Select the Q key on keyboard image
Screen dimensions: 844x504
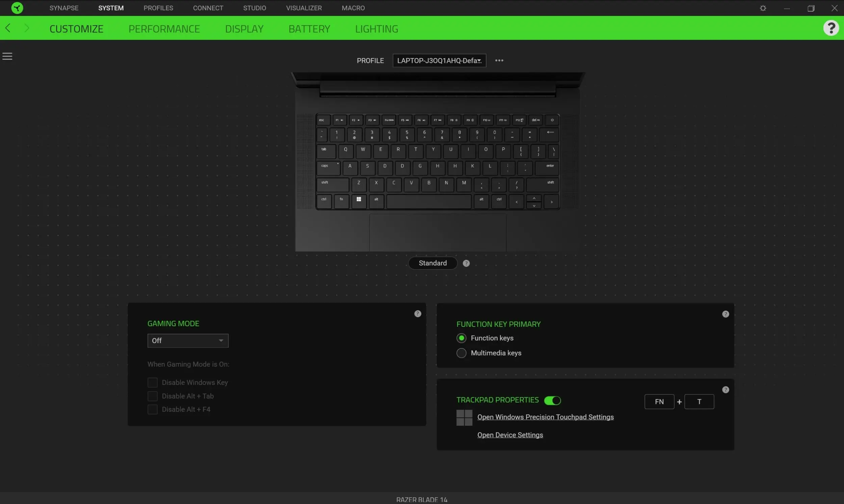click(x=345, y=151)
